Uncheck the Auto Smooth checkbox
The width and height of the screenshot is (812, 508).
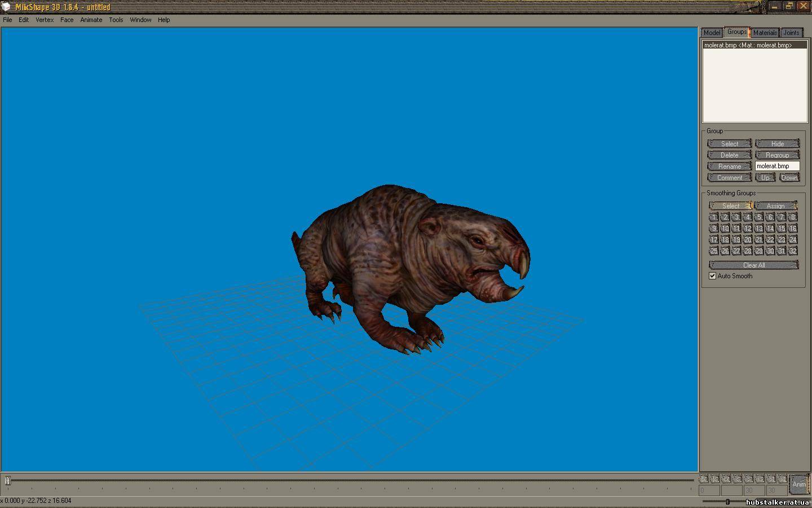click(712, 276)
